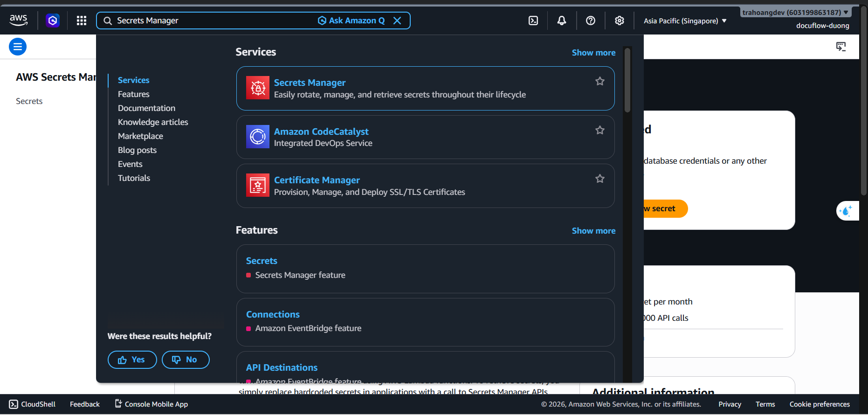Open the settings gear icon

tap(620, 21)
